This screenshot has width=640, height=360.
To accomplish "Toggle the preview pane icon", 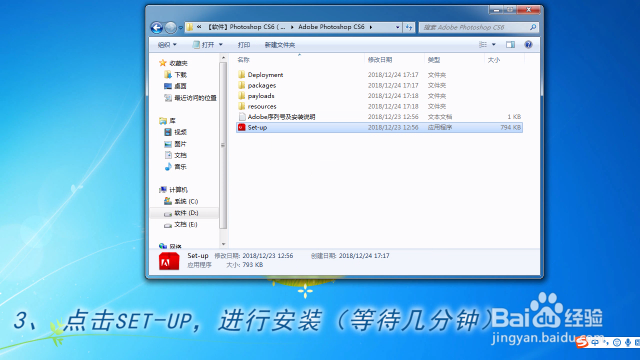I will 510,44.
